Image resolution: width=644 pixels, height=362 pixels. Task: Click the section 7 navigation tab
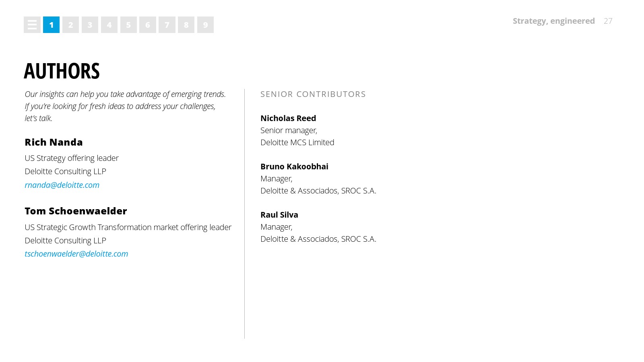[x=167, y=25]
